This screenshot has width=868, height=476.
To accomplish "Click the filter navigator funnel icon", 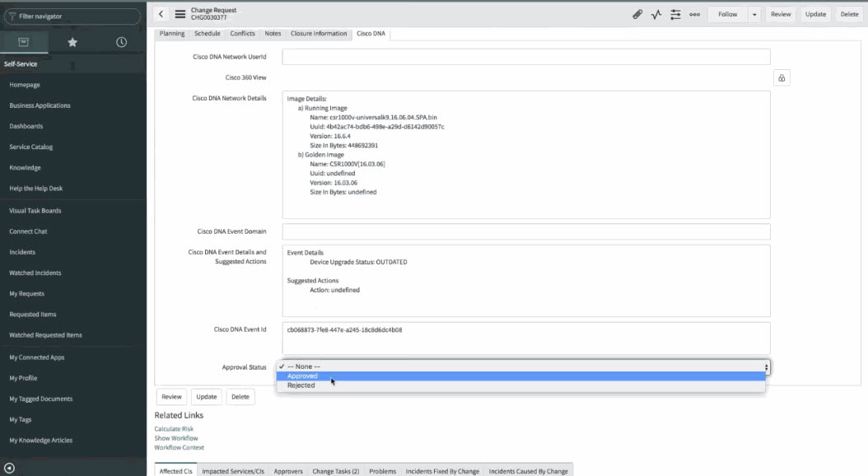I will [x=12, y=16].
